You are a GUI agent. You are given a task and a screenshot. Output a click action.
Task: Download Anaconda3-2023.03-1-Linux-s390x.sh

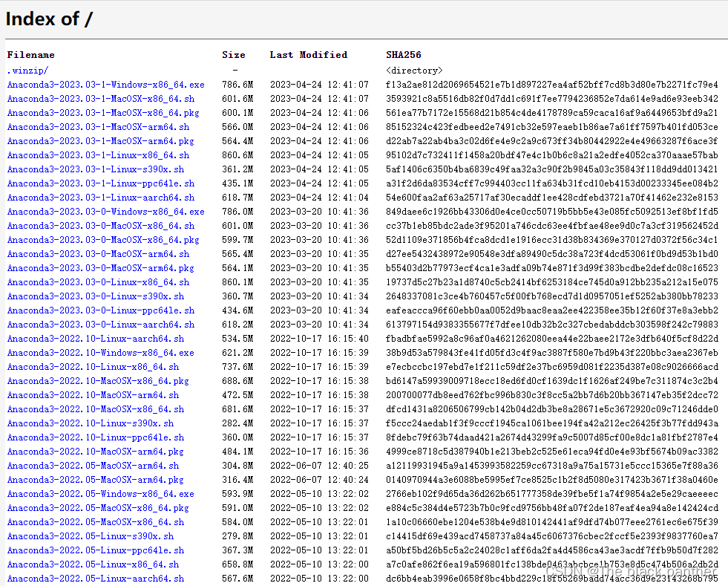(96, 169)
